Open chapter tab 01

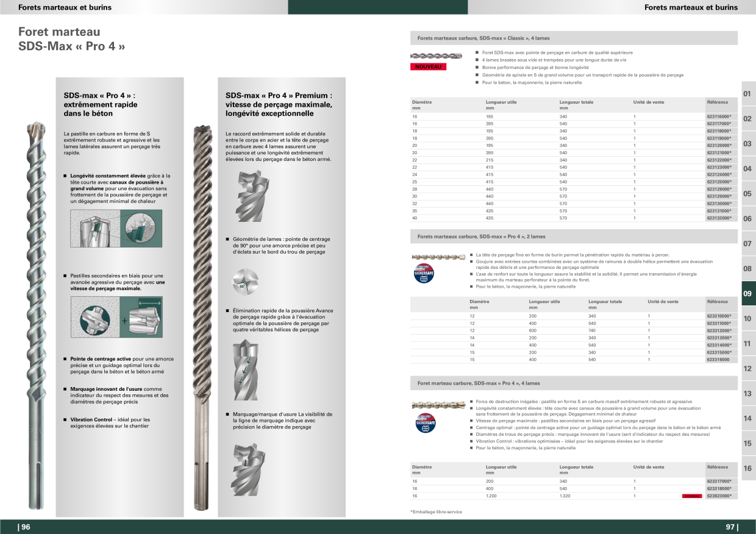(748, 93)
